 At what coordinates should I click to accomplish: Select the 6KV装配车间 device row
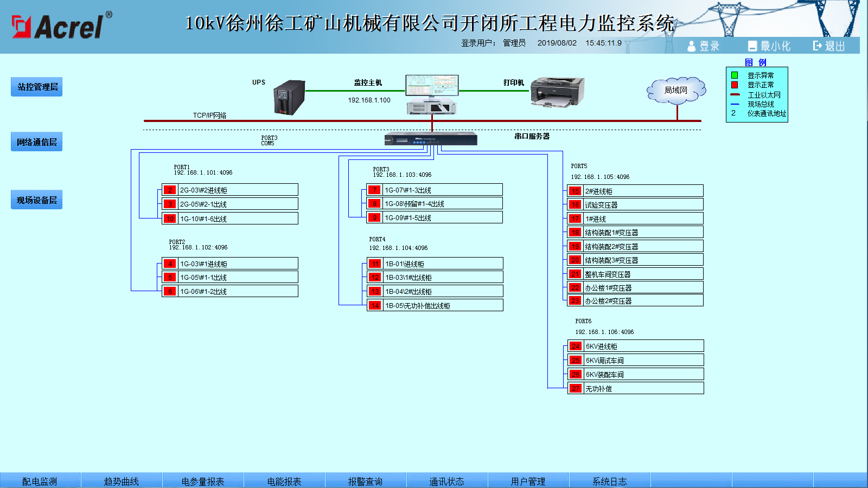636,374
